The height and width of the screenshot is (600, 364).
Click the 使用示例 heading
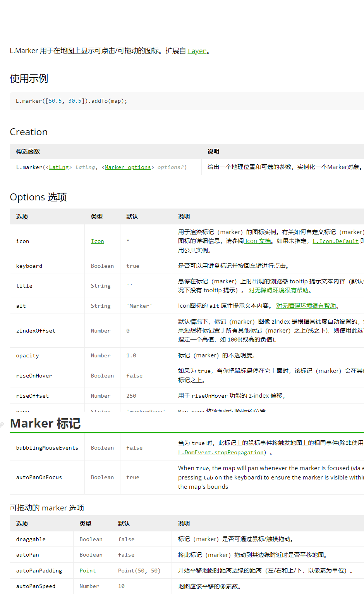pos(29,79)
